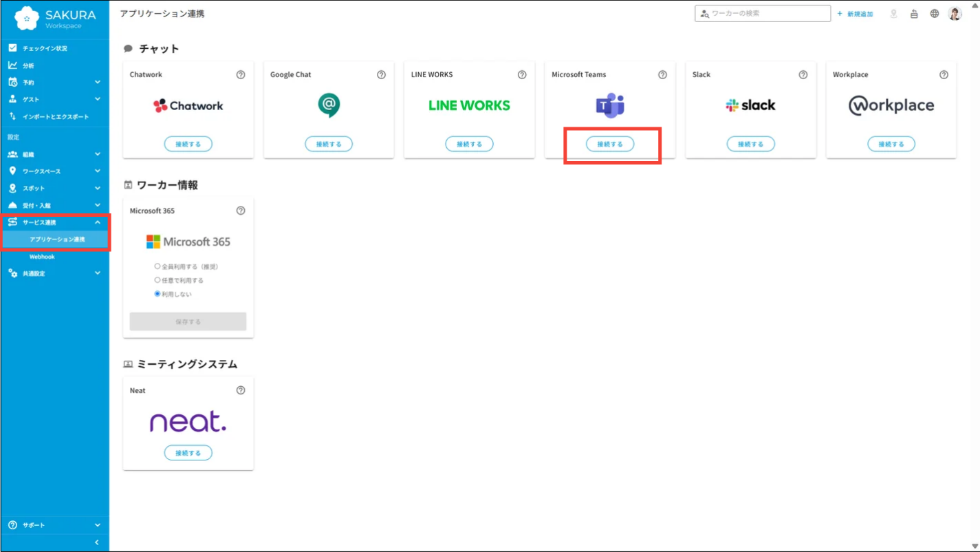The image size is (980, 552).
Task: Click the ゲスト person icon in sidebar
Action: pyautogui.click(x=12, y=99)
